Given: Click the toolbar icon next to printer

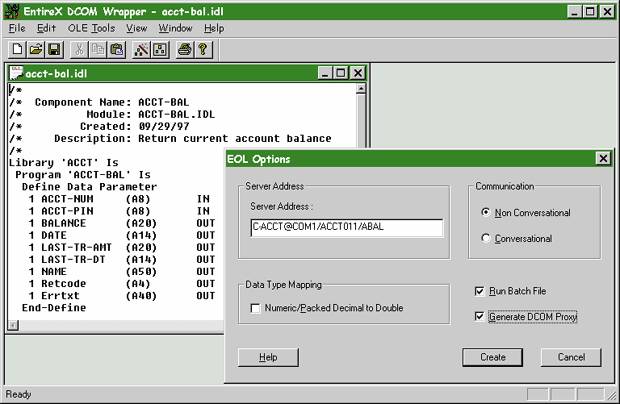Looking at the screenshot, I should click(160, 49).
